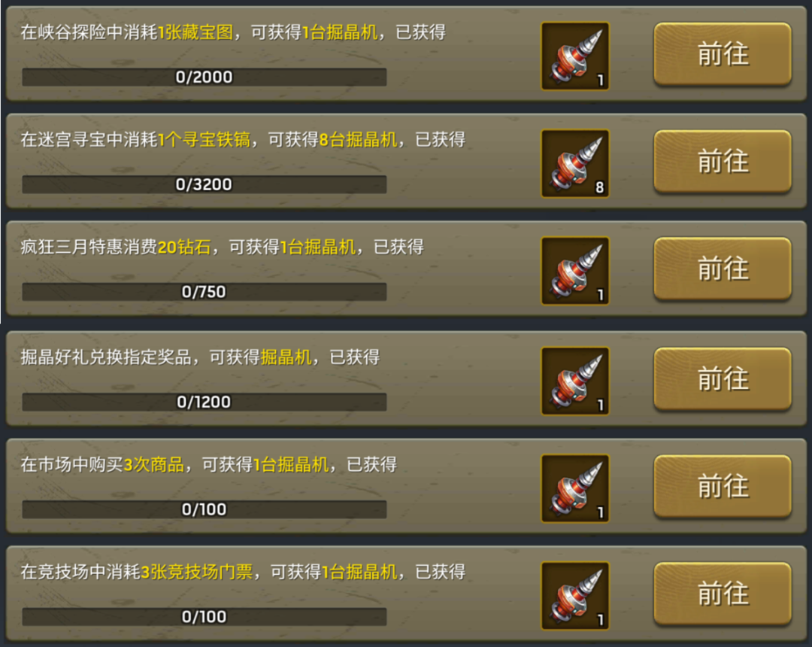Tap drill icon in 疯狂三月特惠 row
The height and width of the screenshot is (647, 812).
coord(575,271)
